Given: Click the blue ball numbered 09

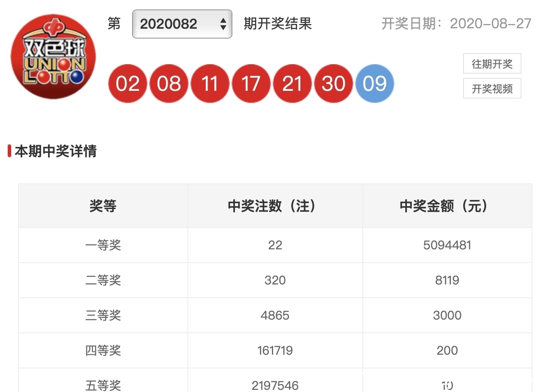Looking at the screenshot, I should tap(374, 84).
